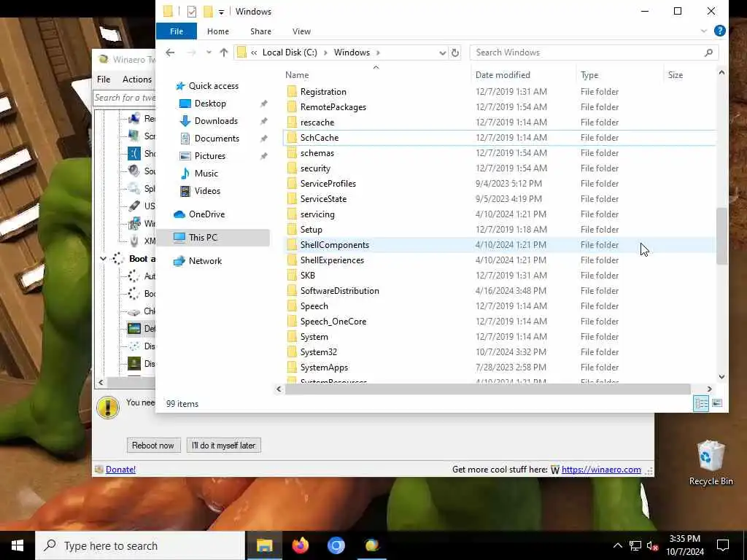747x560 pixels.
Task: Refresh the Windows folder view
Action: click(455, 52)
